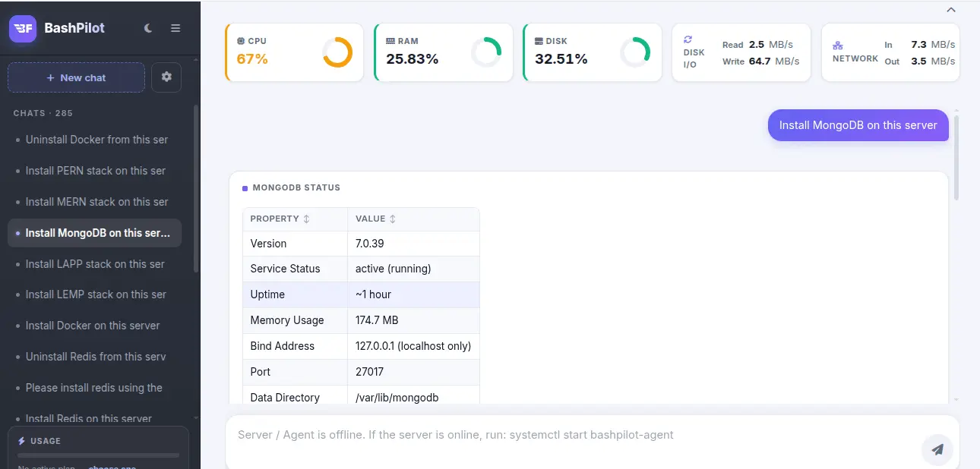Click the RAM memory icon
Image resolution: width=980 pixels, height=469 pixels.
pyautogui.click(x=390, y=41)
